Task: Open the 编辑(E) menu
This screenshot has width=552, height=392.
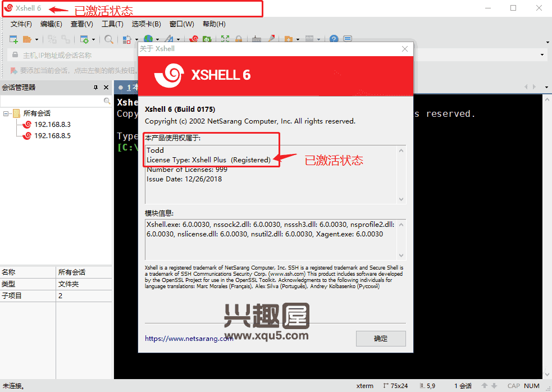Action: pyautogui.click(x=51, y=24)
